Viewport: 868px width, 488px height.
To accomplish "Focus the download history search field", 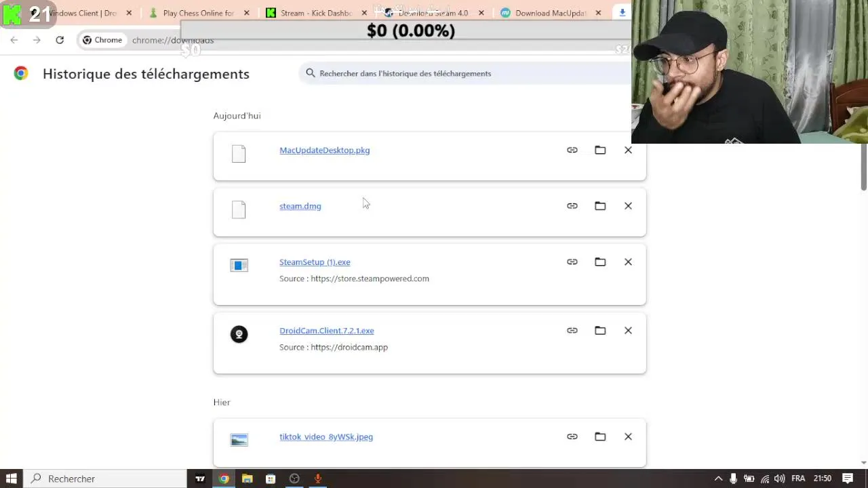I will (x=468, y=73).
